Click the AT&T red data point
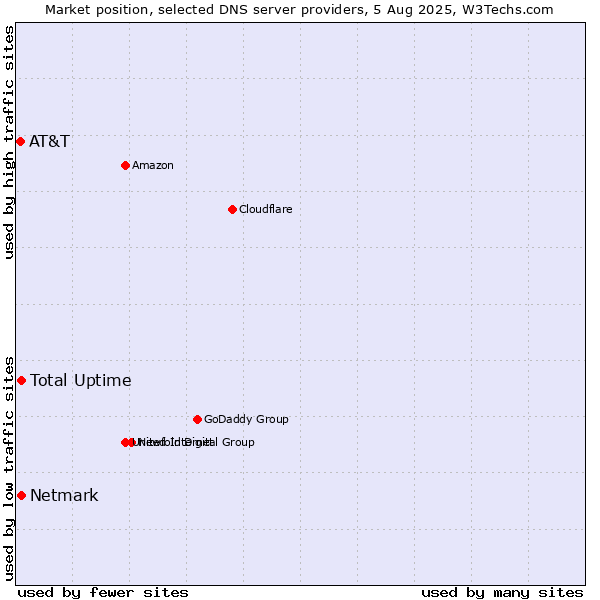This screenshot has width=600, height=600. (x=21, y=142)
